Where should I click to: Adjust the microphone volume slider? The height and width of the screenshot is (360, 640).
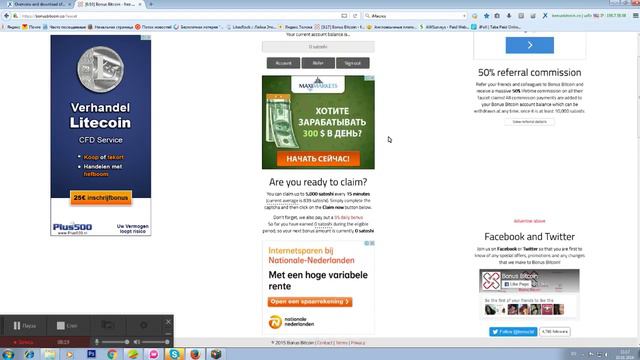pyautogui.click(x=116, y=342)
